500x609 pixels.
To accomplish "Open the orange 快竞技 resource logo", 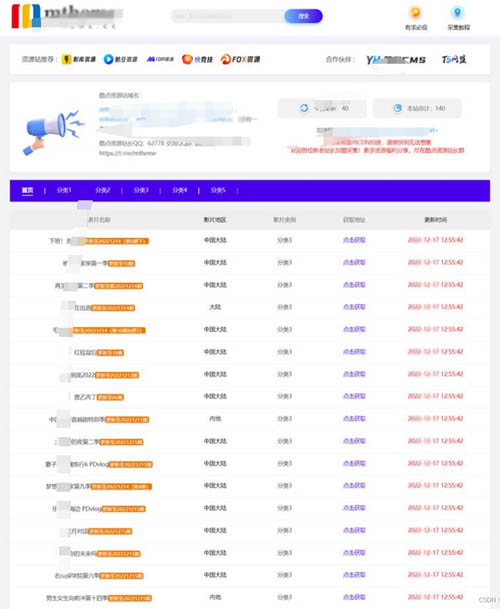I will point(197,59).
